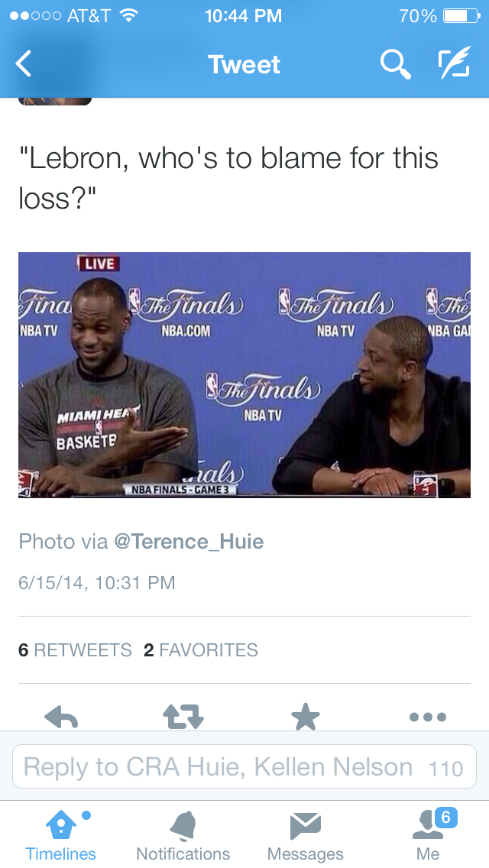This screenshot has width=489, height=868.
Task: Favorite the tweet with the star icon
Action: tap(305, 717)
